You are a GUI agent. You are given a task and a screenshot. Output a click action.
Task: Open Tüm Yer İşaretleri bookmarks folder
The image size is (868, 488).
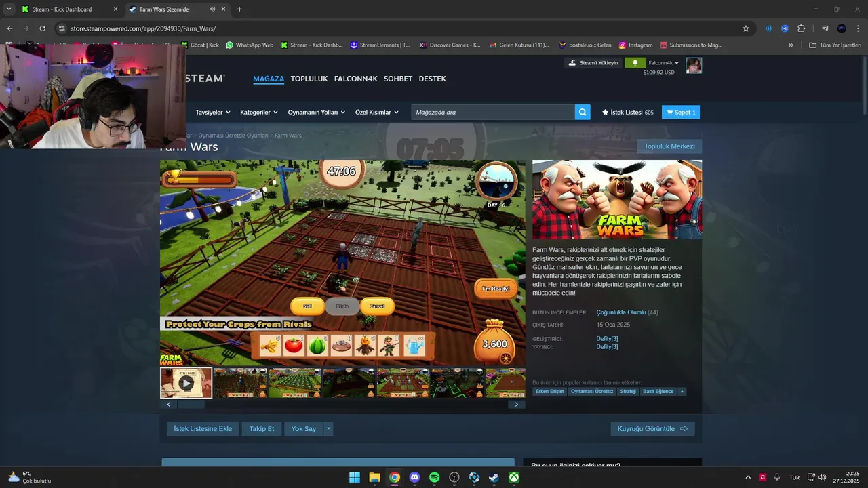tap(835, 45)
